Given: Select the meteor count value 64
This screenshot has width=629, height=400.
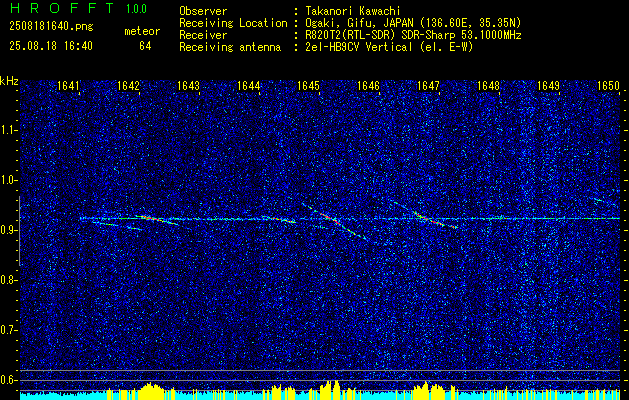Looking at the screenshot, I should pos(145,46).
